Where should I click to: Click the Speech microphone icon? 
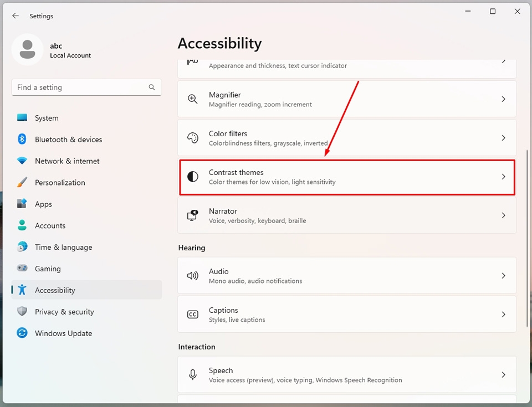[193, 375]
